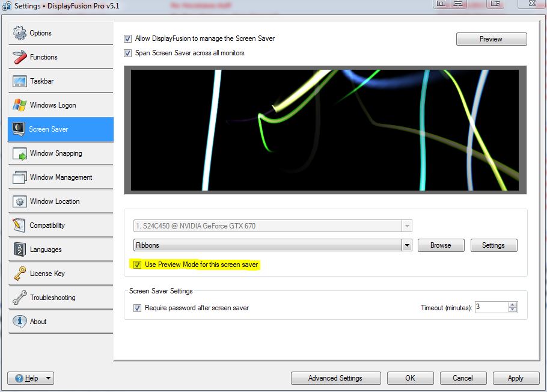
Task: Switch to the Window Management tab
Action: (61, 177)
